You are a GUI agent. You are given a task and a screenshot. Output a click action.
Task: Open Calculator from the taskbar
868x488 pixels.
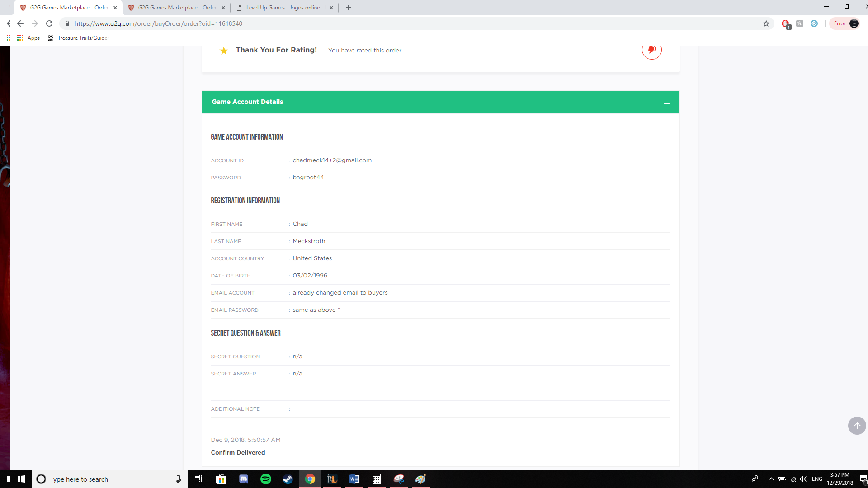pyautogui.click(x=377, y=479)
